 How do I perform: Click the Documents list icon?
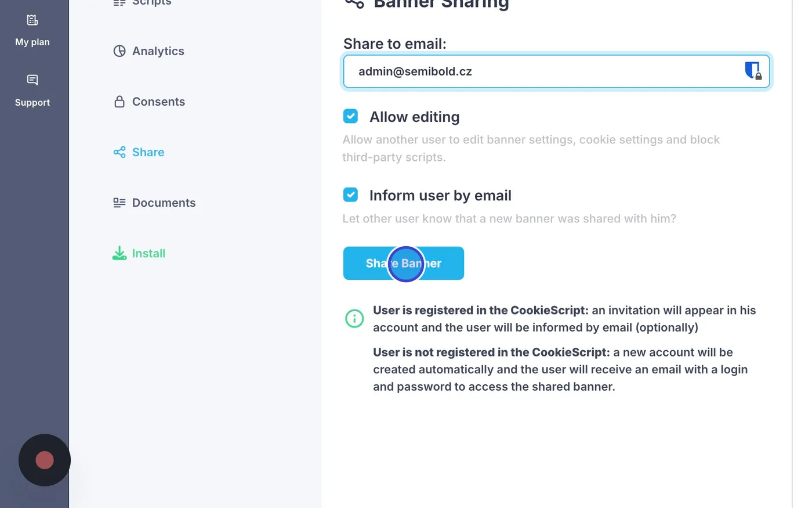[119, 203]
